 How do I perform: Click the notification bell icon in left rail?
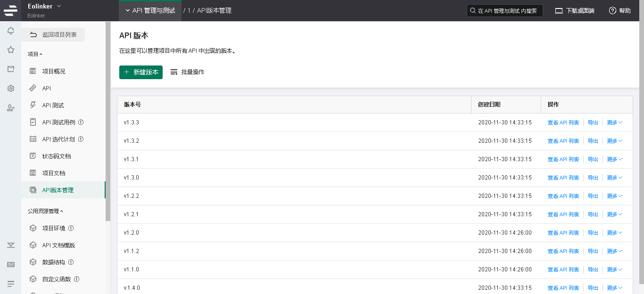tap(10, 31)
